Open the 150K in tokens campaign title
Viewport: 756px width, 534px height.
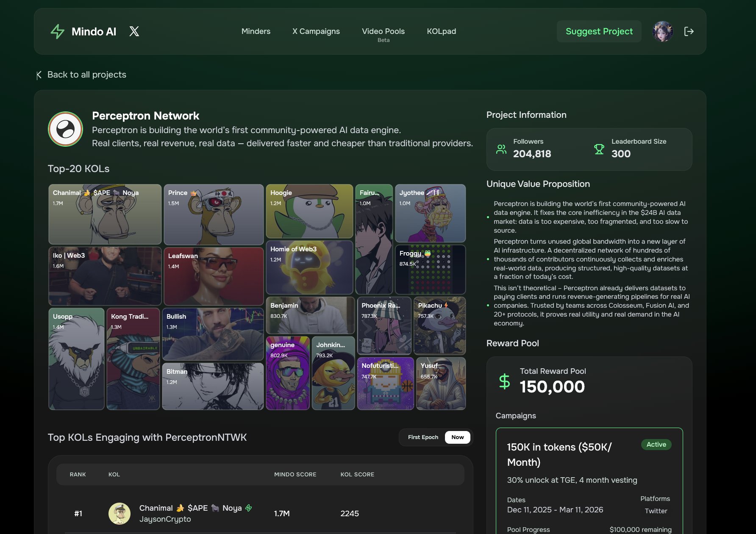[x=559, y=455]
